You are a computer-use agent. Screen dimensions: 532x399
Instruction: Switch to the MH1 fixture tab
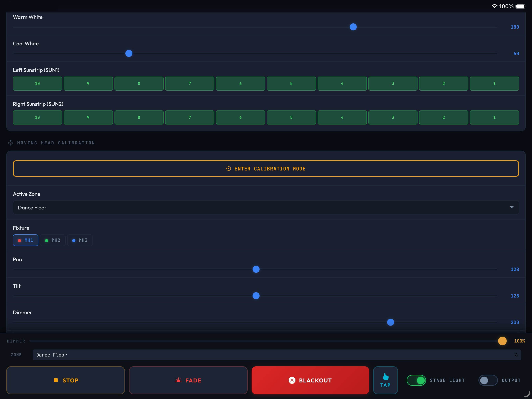(x=26, y=240)
